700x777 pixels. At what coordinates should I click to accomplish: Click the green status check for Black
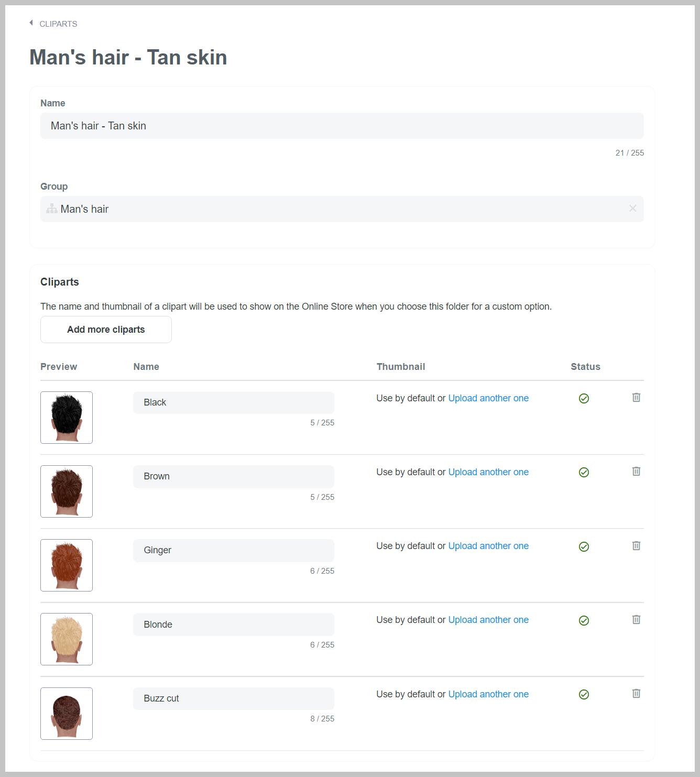click(584, 399)
